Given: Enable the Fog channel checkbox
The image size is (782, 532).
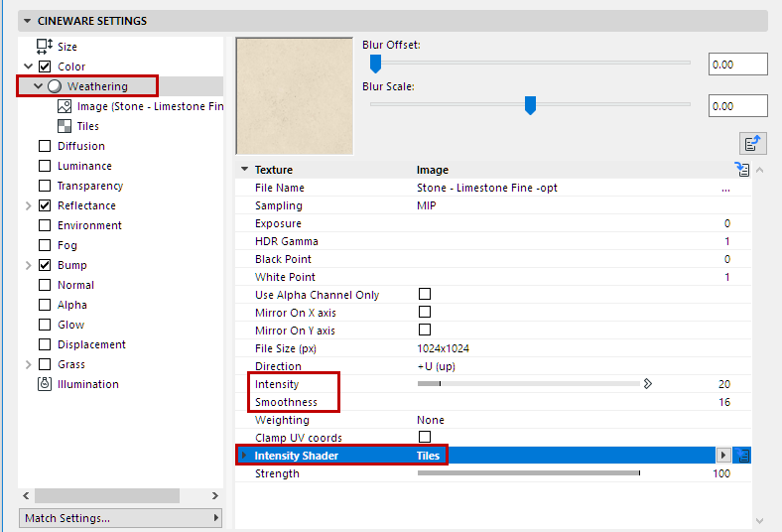Looking at the screenshot, I should point(45,245).
